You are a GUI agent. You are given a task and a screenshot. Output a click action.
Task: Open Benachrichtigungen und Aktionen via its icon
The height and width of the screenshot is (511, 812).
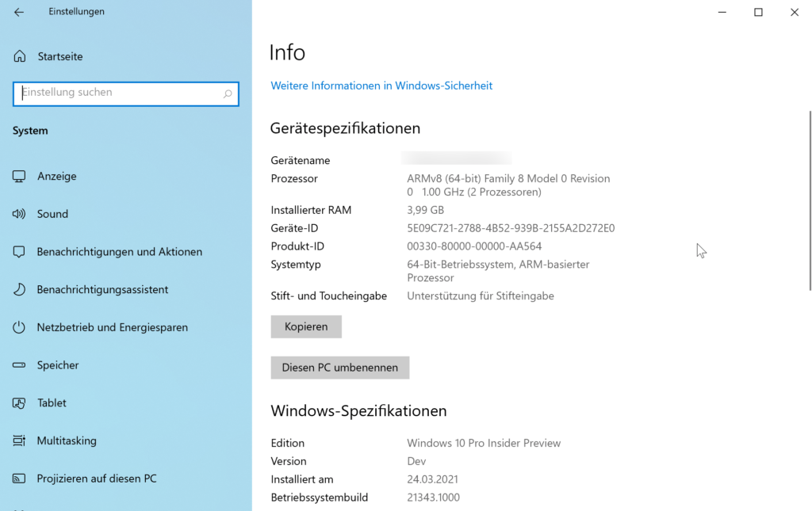[18, 251]
